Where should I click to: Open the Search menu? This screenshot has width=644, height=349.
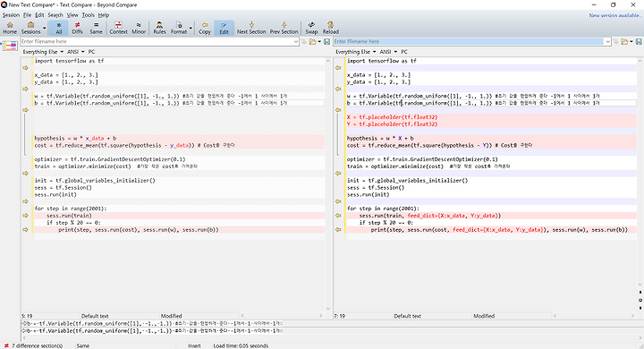pos(55,15)
